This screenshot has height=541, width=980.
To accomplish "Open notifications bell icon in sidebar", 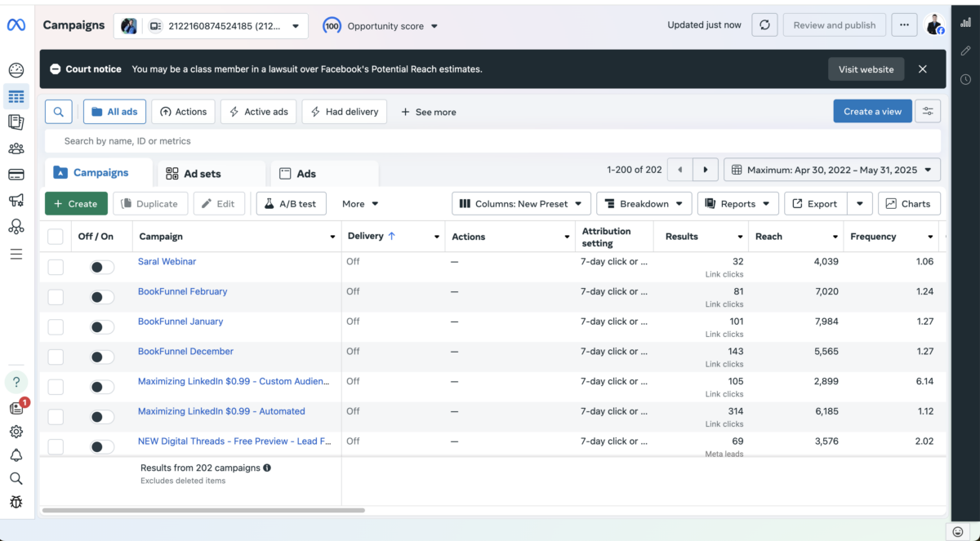I will point(16,455).
